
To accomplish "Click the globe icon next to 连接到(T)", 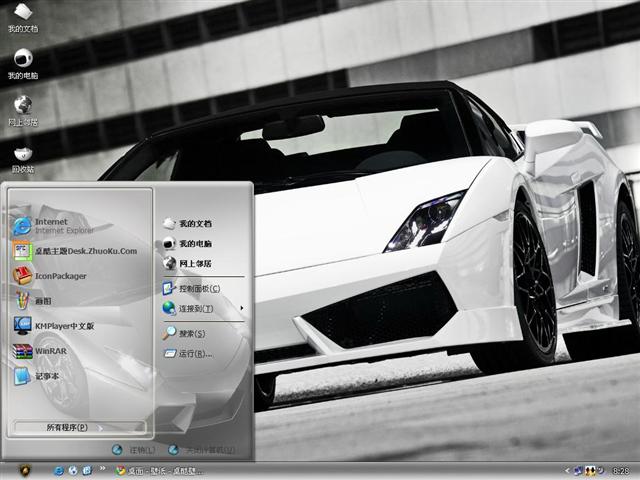I will pyautogui.click(x=169, y=308).
